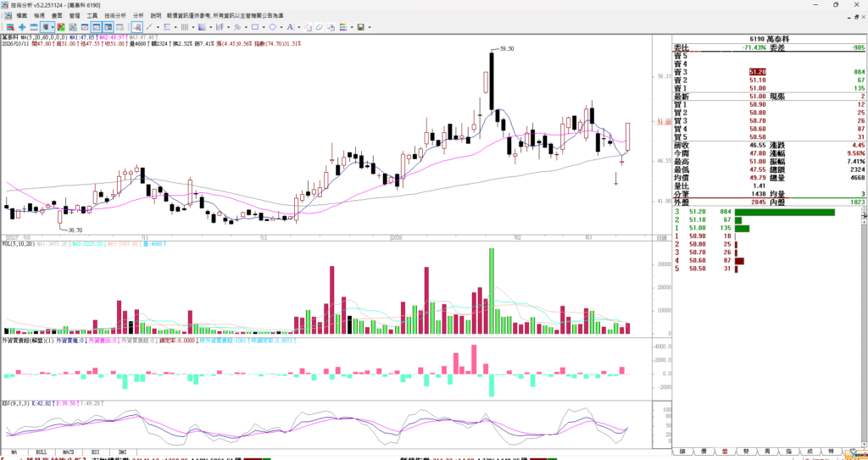Click the text annotation 'A' tool
The width and height of the screenshot is (868, 460).
coord(290,27)
